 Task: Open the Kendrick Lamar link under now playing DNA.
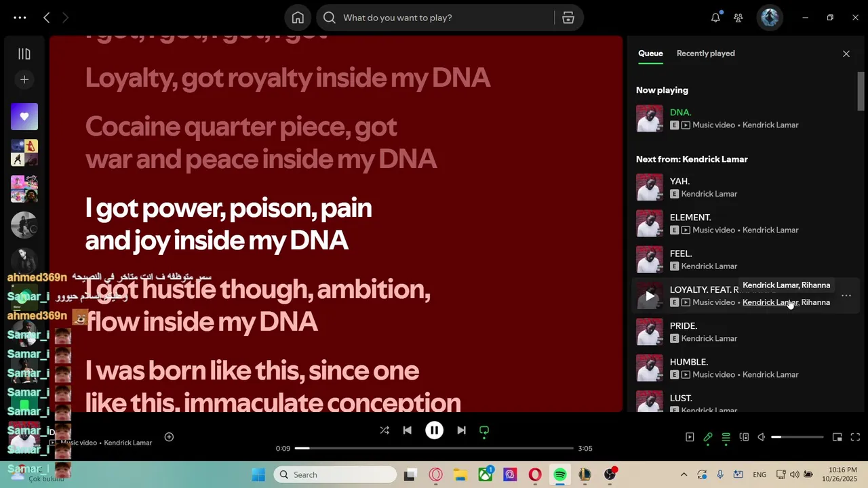point(770,125)
